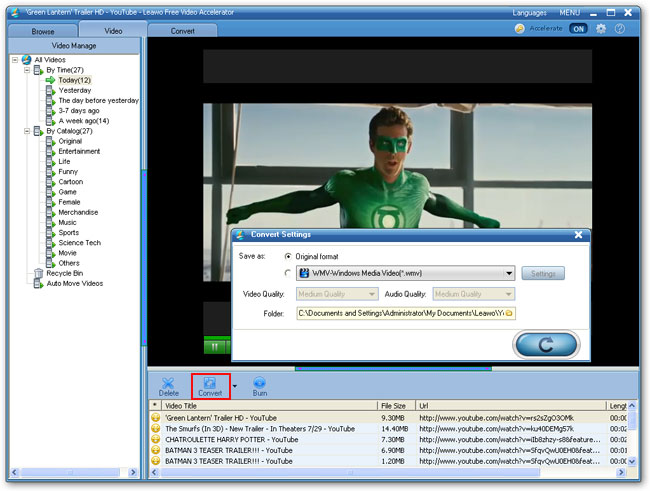Click the Recycle Bin icon in the tree

coord(39,273)
